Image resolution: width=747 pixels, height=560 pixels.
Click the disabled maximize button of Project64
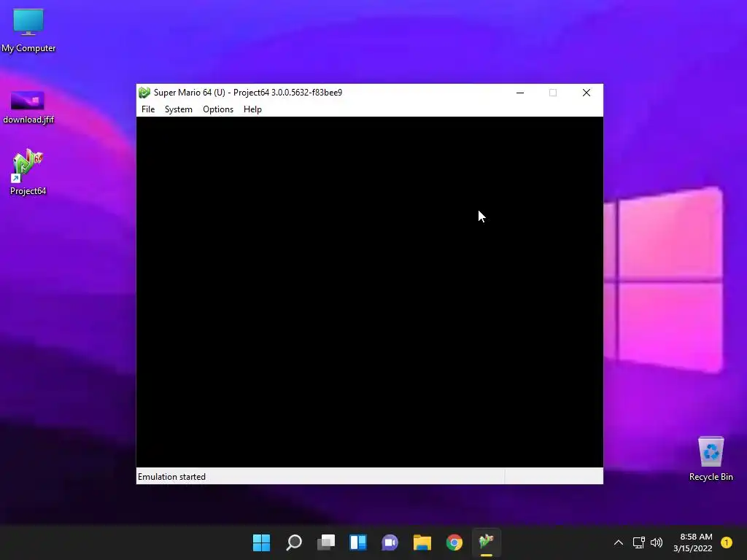point(553,93)
